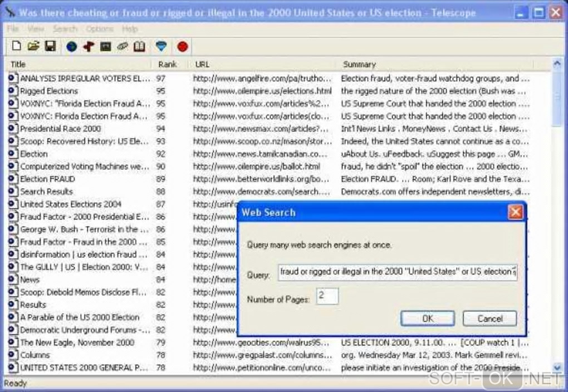The width and height of the screenshot is (568, 392).
Task: Click the dark square window toolbar icon
Action: (105, 46)
